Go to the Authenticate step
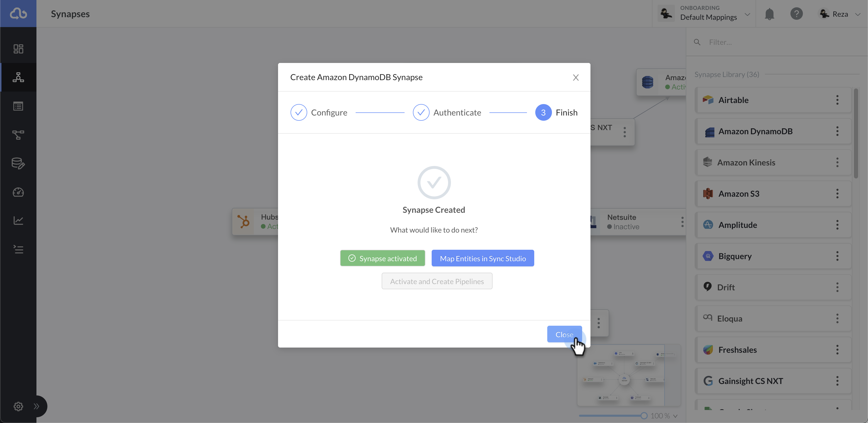The width and height of the screenshot is (868, 423). click(447, 112)
